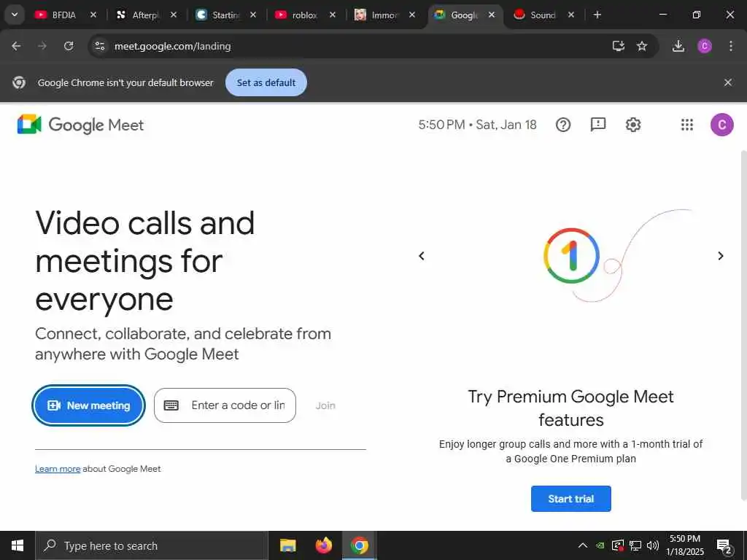Screen dimensions: 747x560
Task: Open File Explorer from taskbar
Action: click(287, 545)
